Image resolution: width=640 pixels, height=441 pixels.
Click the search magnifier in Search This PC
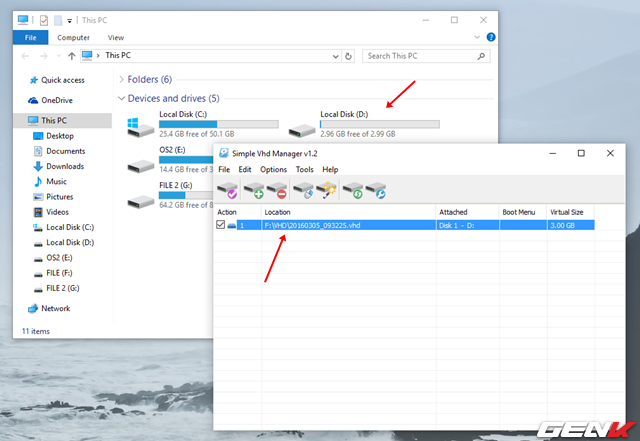click(x=481, y=56)
